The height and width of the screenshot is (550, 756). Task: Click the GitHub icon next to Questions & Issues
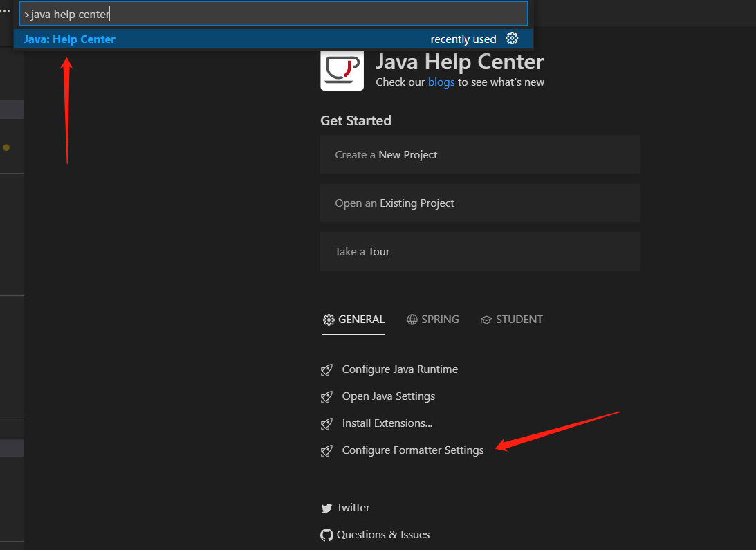click(326, 535)
